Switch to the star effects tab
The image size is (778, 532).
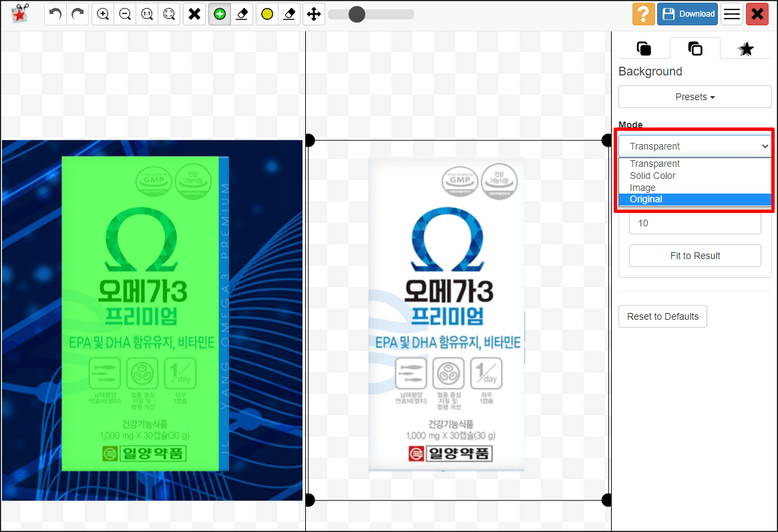pyautogui.click(x=746, y=49)
